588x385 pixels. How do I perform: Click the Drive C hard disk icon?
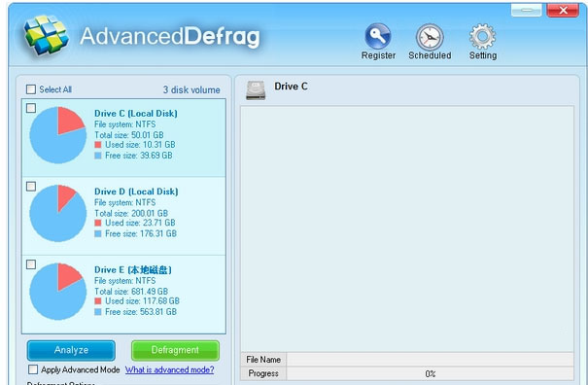coord(256,90)
